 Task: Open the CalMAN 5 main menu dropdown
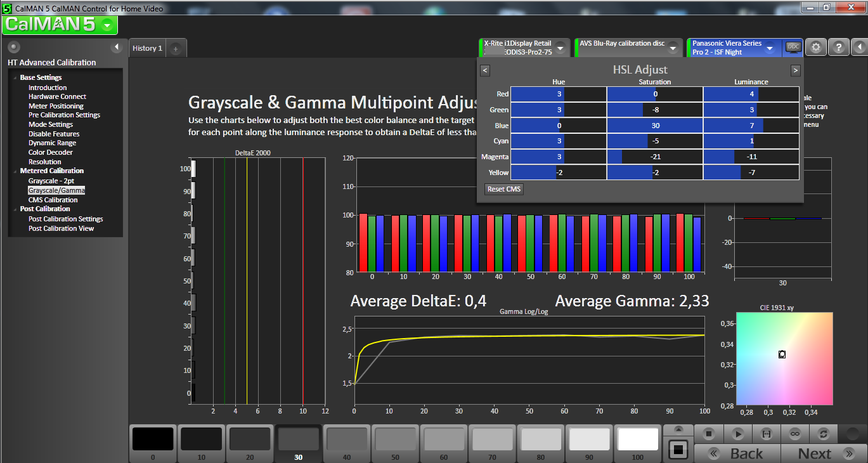108,25
